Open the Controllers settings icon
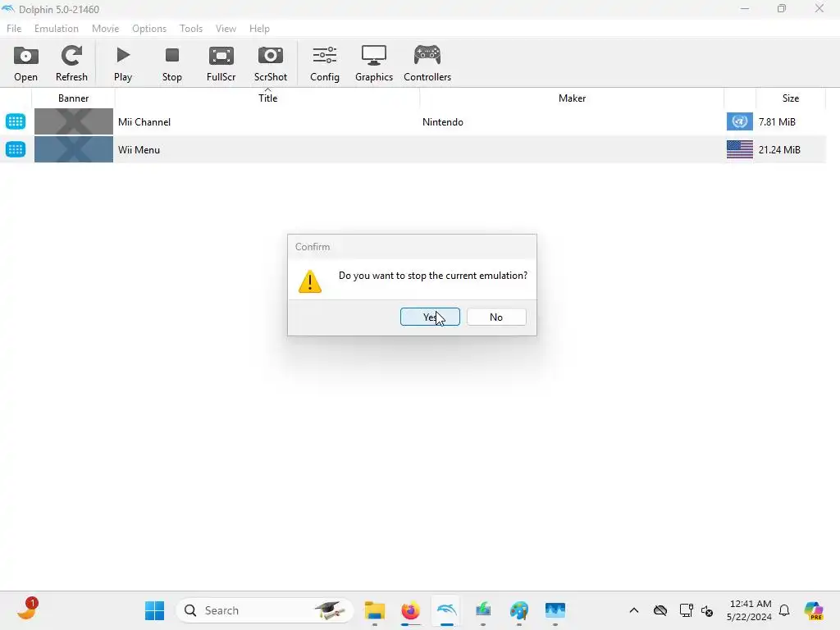Viewport: 840px width, 630px height. click(427, 55)
